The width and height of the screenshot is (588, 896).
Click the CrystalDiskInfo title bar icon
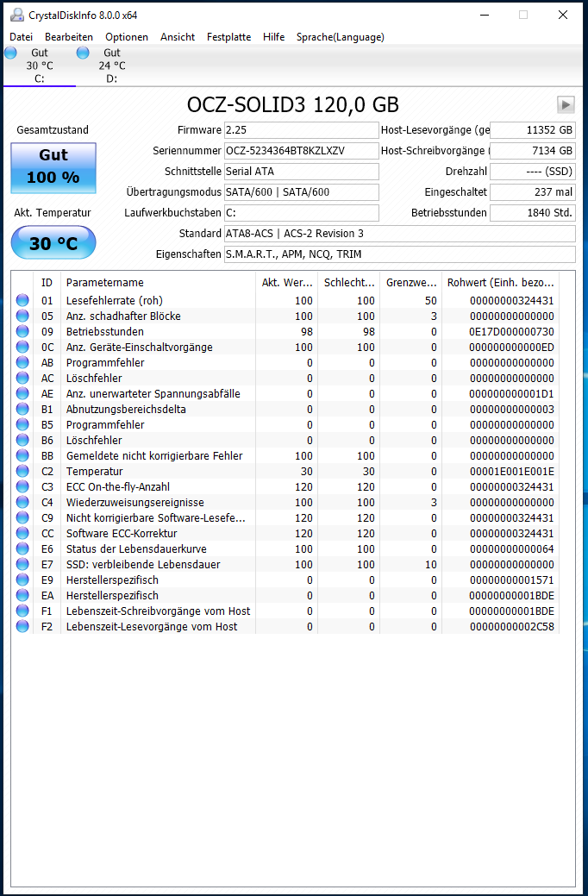(17, 15)
